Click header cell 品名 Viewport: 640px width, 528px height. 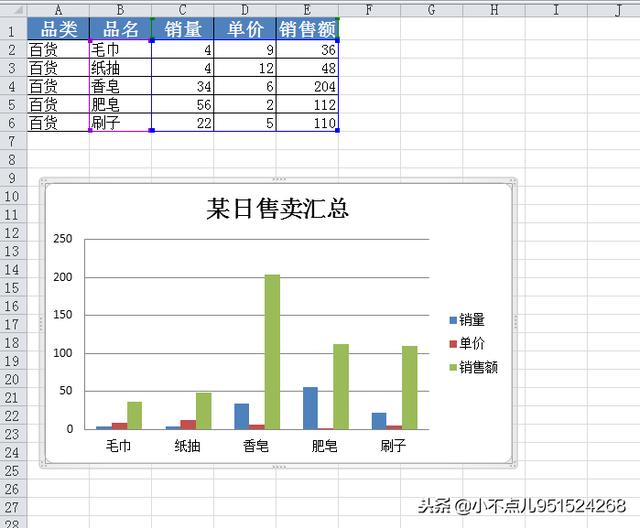click(x=120, y=29)
